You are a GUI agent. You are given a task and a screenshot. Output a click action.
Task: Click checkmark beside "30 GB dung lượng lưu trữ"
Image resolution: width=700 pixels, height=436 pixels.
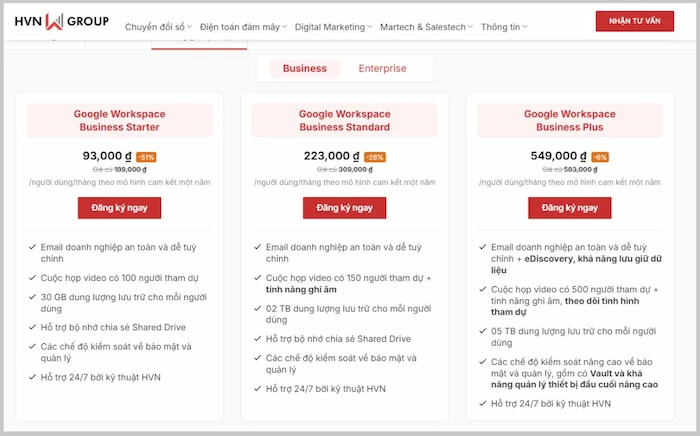tap(33, 296)
